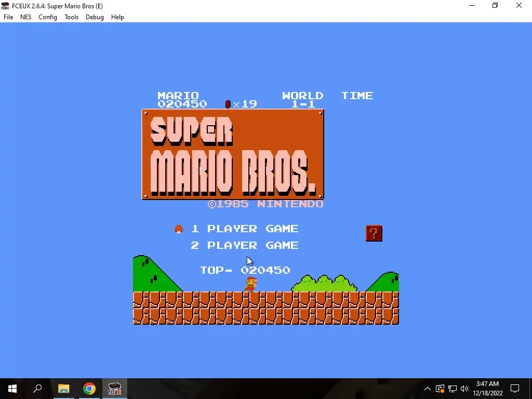The height and width of the screenshot is (399, 532).
Task: Open the Tools menu
Action: pyautogui.click(x=71, y=17)
